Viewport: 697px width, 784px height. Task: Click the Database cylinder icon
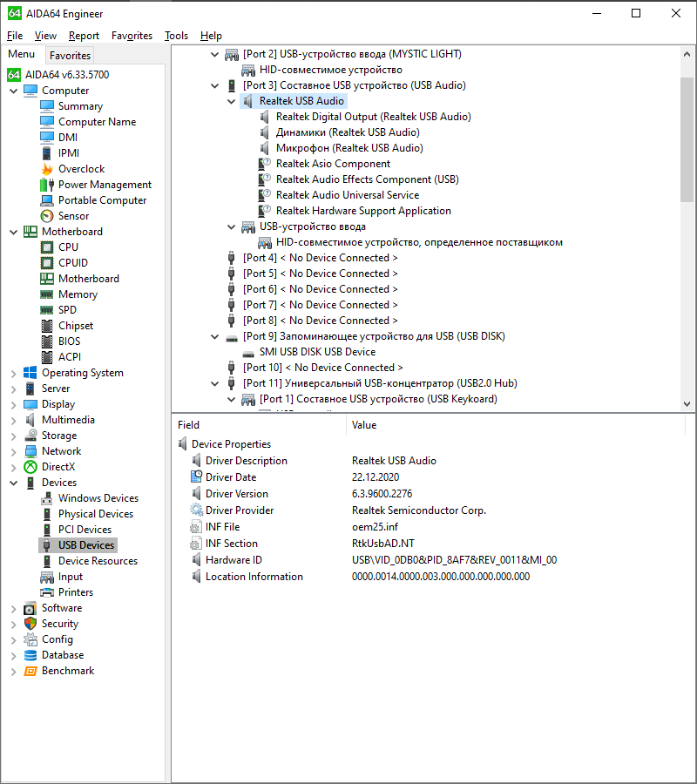click(x=30, y=655)
